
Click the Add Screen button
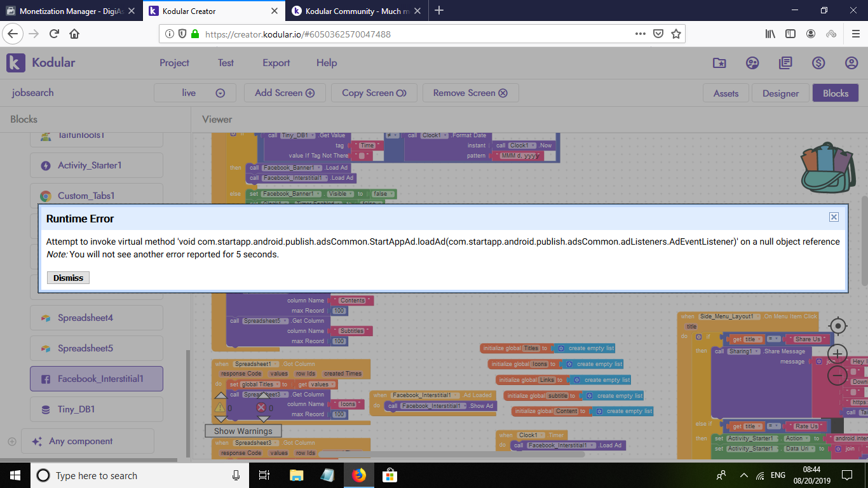(285, 93)
